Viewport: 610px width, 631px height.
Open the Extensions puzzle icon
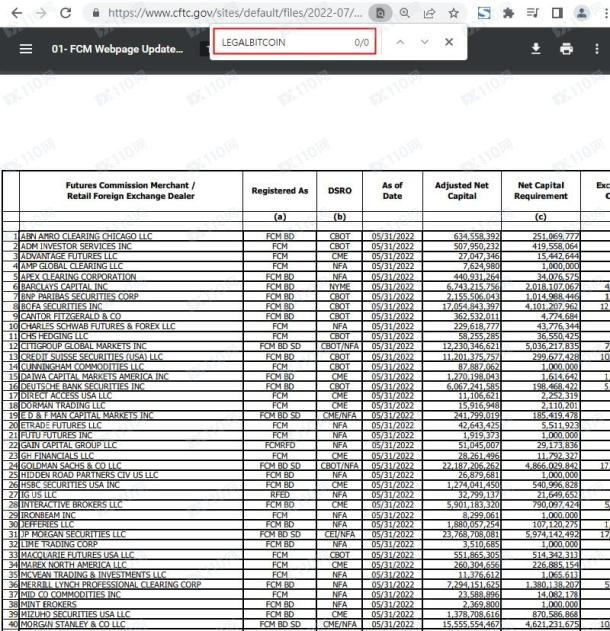coord(509,14)
